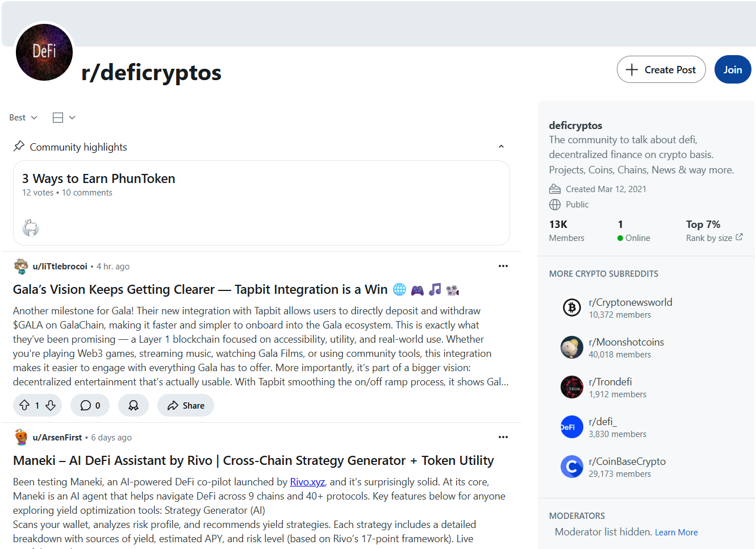Viewport: 756px width, 549px height.
Task: Click the r/deficryptos community avatar
Action: pyautogui.click(x=44, y=52)
